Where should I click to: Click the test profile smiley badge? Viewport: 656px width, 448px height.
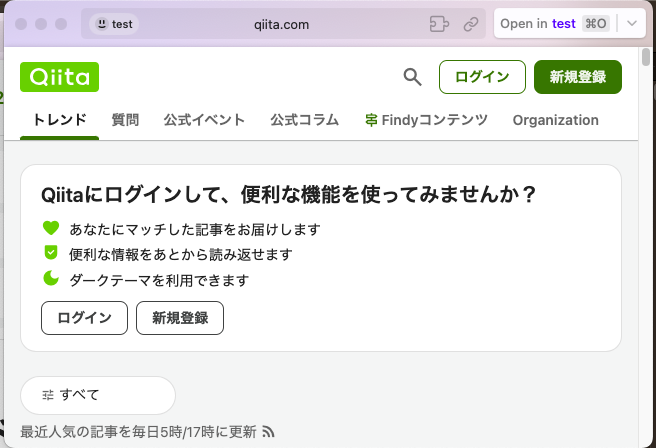pyautogui.click(x=114, y=24)
